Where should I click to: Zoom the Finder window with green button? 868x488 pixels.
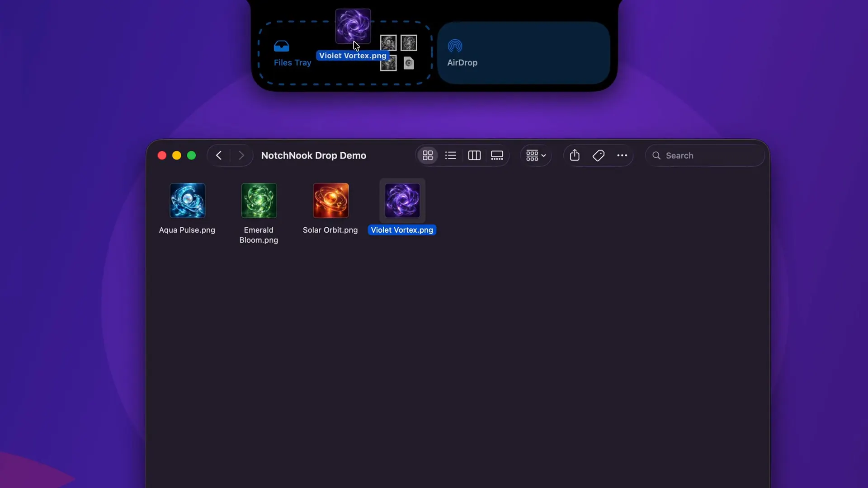pyautogui.click(x=192, y=155)
